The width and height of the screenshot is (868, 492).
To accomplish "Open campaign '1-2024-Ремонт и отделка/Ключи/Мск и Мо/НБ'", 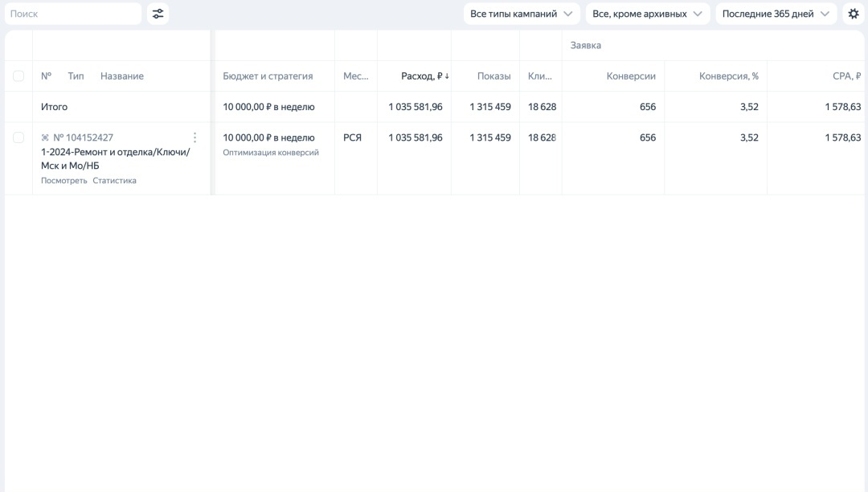I will (115, 159).
